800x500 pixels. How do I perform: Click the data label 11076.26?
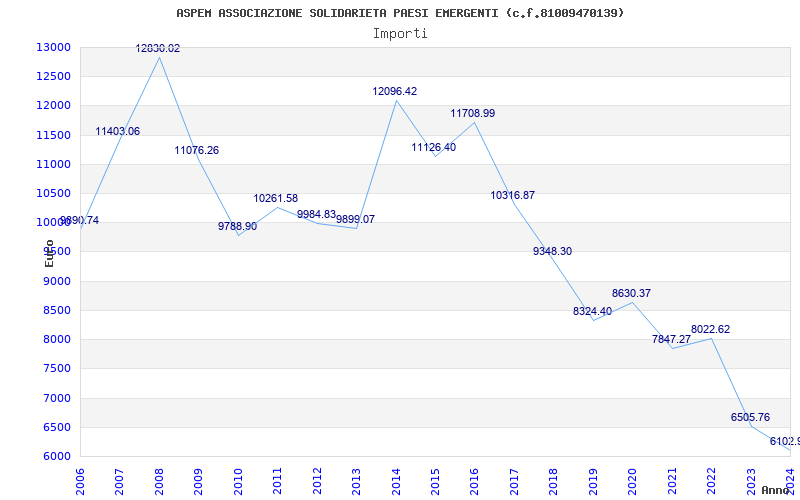196,151
